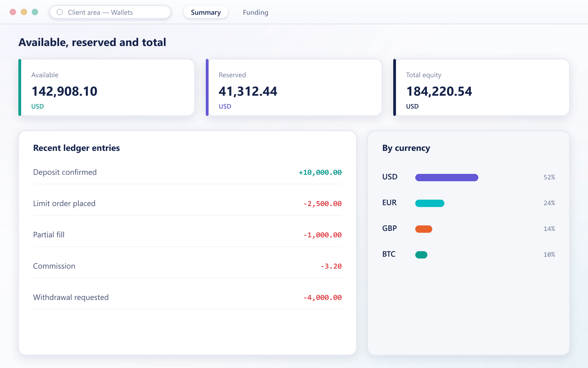Click the Partial fill ledger entry
The image size is (588, 368).
pyautogui.click(x=187, y=235)
